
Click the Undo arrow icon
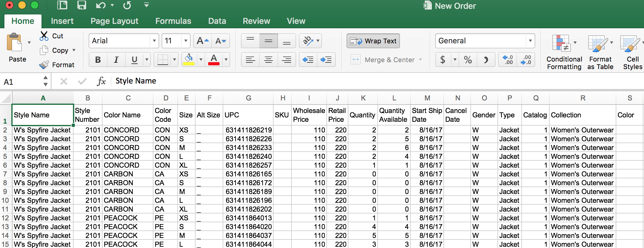coord(101,5)
